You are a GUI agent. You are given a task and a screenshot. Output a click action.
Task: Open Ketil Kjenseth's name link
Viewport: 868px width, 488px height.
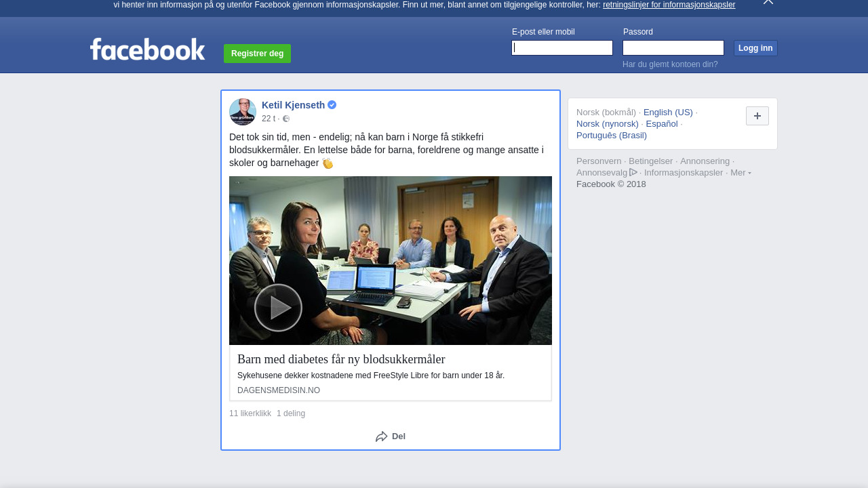click(294, 105)
